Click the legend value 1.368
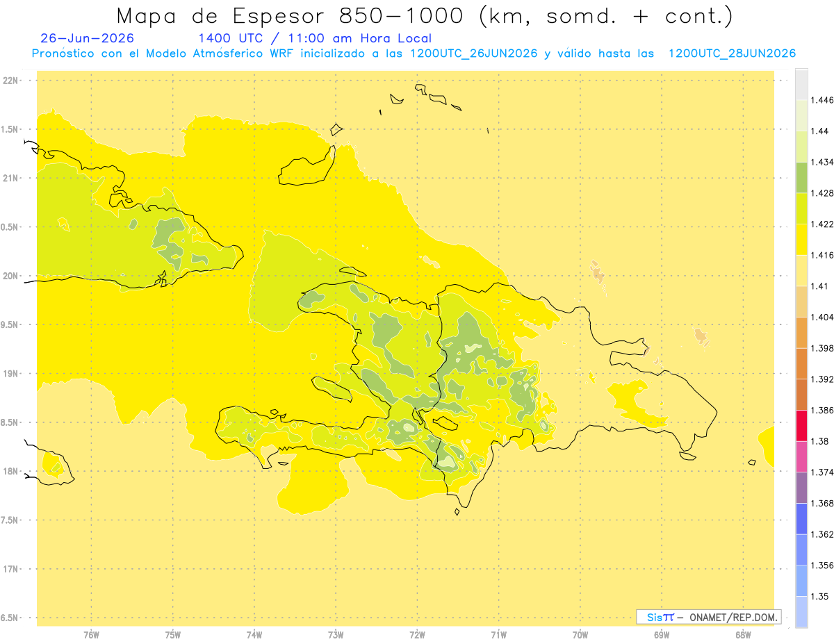This screenshot has width=834, height=644. pyautogui.click(x=824, y=503)
